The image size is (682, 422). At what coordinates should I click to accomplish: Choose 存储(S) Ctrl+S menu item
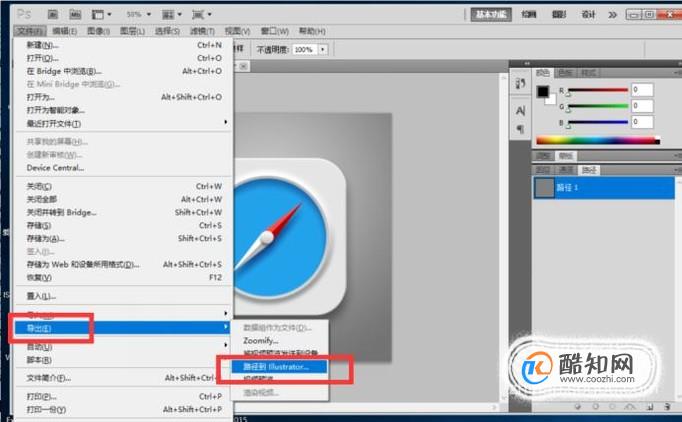pyautogui.click(x=124, y=225)
